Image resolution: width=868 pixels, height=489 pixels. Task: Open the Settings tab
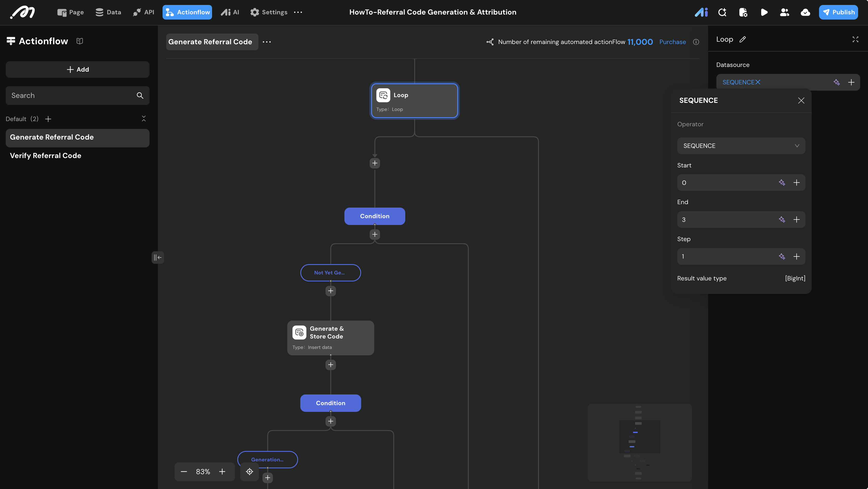pos(269,12)
